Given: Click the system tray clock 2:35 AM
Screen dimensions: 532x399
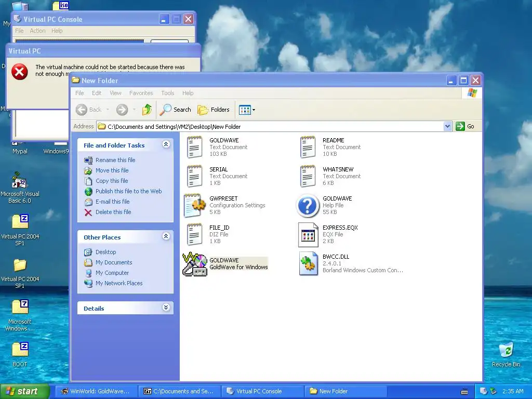Looking at the screenshot, I should pyautogui.click(x=513, y=391).
